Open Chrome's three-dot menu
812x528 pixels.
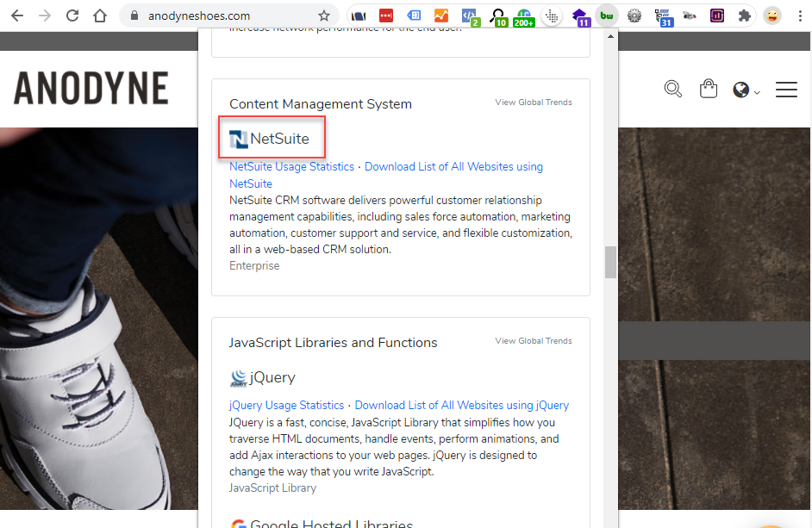[x=799, y=16]
